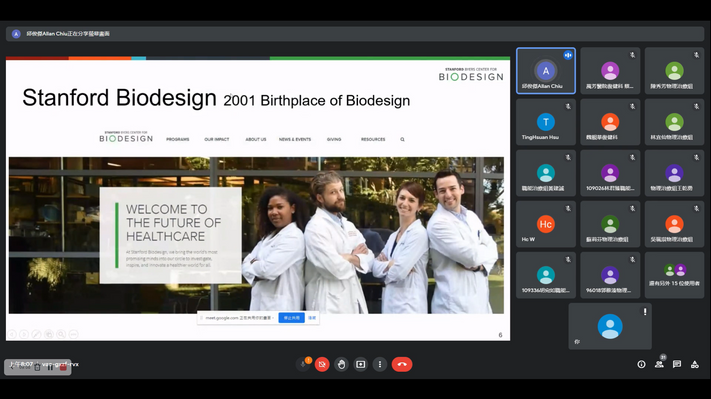Click the muted mic icon on TingHsuan Hsu's tile
The width and height of the screenshot is (711, 399).
[x=568, y=106]
